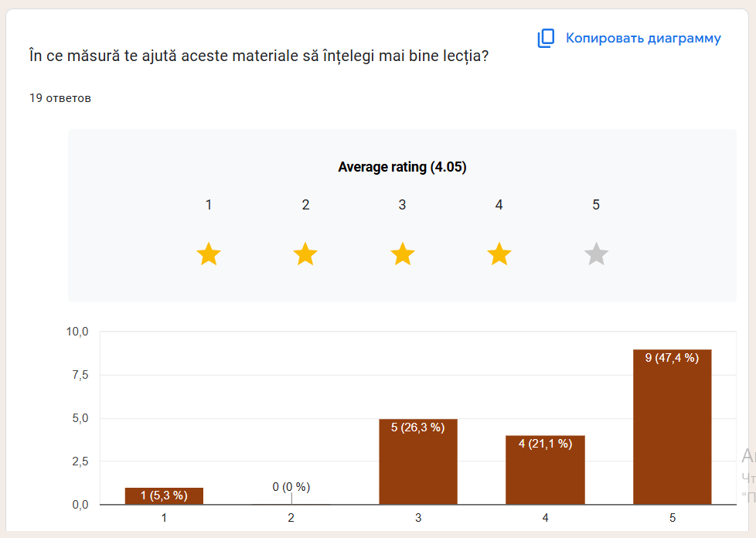Screen dimensions: 756x538
Task: Click the bar for rating 3
Action: coord(418,464)
